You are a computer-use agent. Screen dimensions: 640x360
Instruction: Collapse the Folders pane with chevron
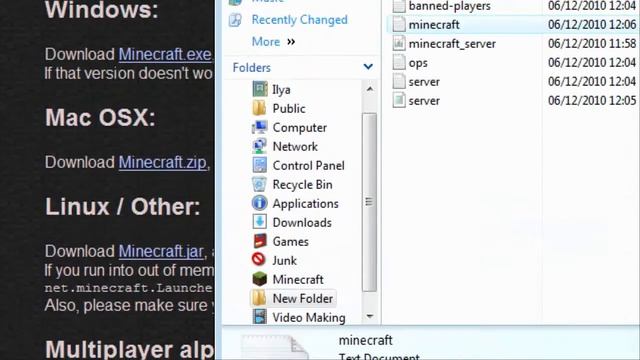pyautogui.click(x=368, y=67)
